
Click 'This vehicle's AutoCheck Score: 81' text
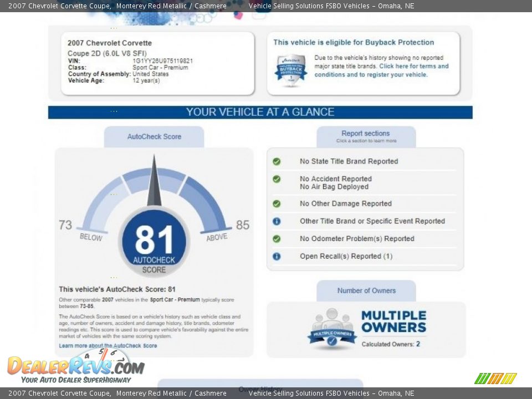tap(117, 289)
